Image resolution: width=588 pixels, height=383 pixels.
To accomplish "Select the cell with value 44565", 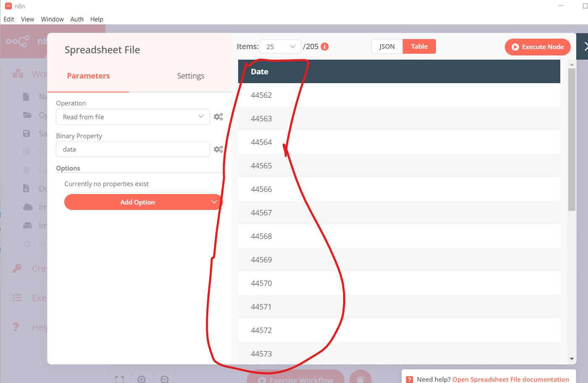I will [399, 165].
